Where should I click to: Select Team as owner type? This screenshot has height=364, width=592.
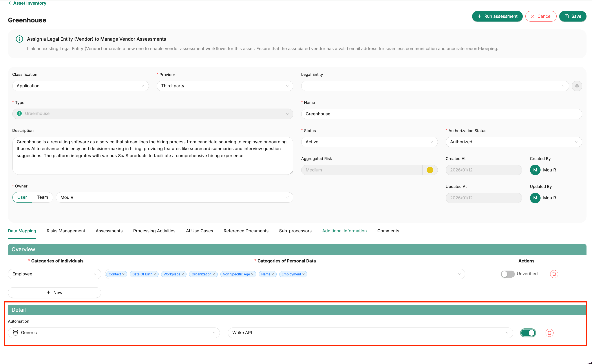coord(42,197)
